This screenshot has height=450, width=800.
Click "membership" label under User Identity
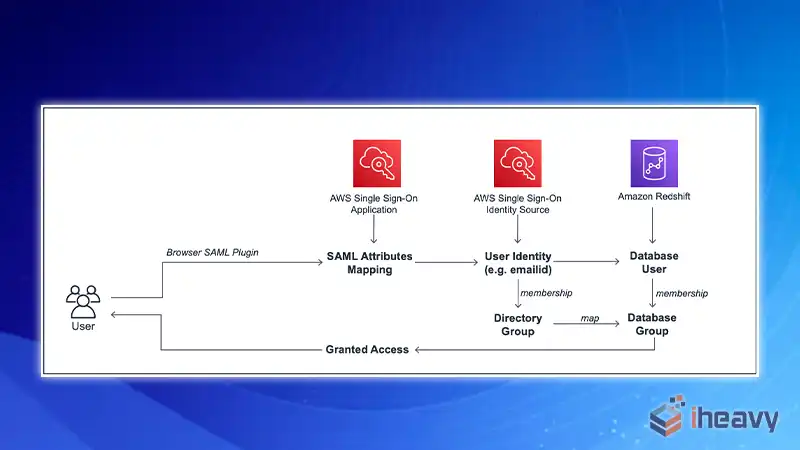(546, 293)
